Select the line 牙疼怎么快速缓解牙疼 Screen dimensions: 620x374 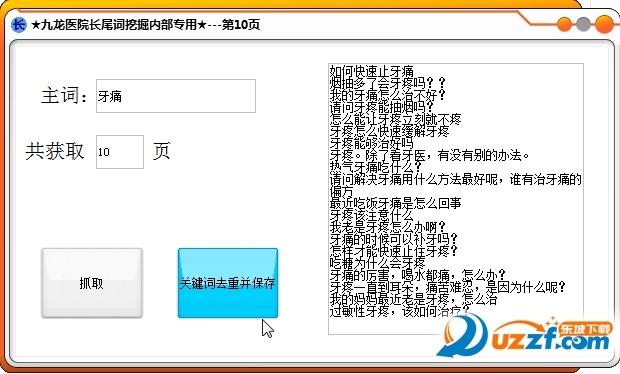click(x=389, y=131)
